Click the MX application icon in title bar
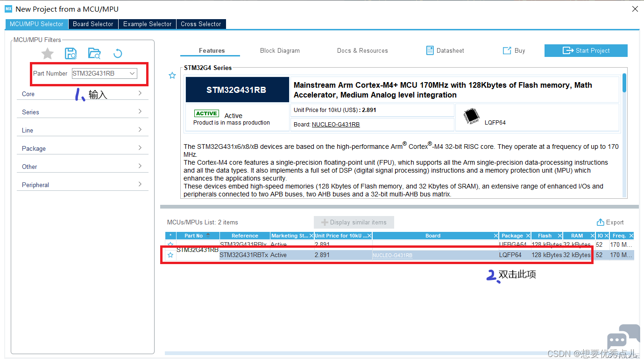This screenshot has height=363, width=644. [8, 9]
